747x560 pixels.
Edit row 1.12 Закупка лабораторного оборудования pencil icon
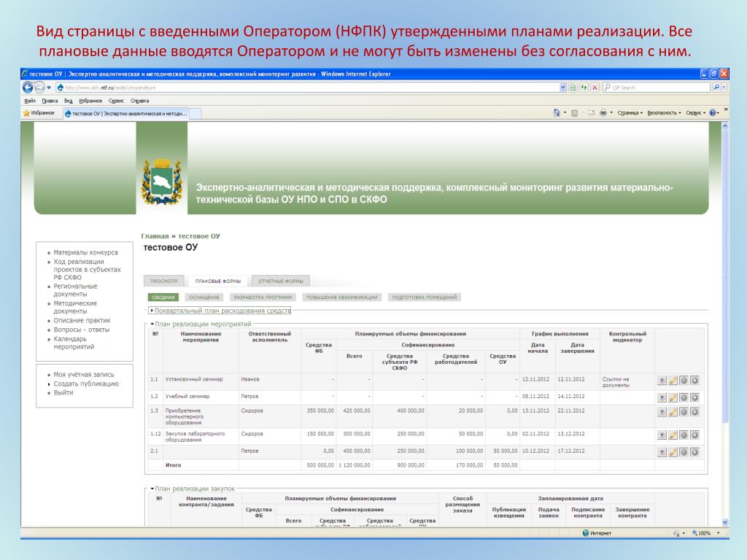click(673, 435)
